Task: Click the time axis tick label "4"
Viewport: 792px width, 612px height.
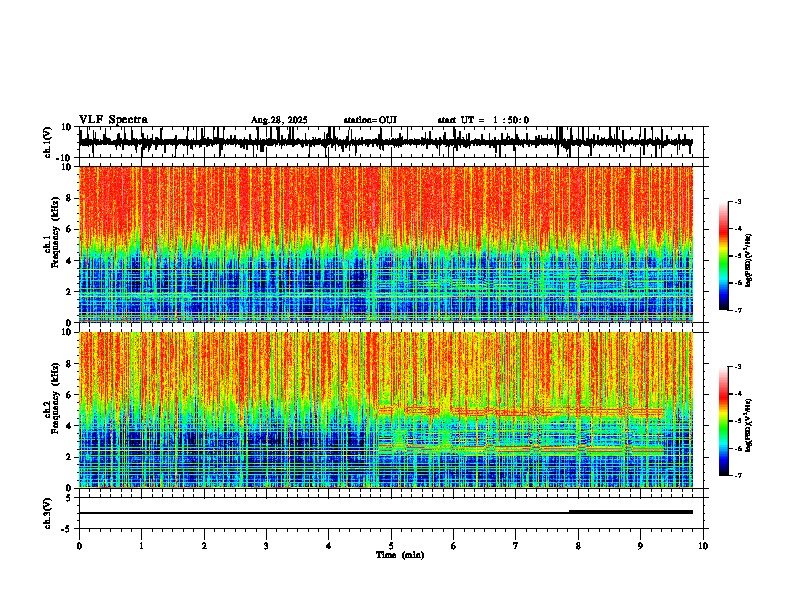Action: [x=329, y=546]
